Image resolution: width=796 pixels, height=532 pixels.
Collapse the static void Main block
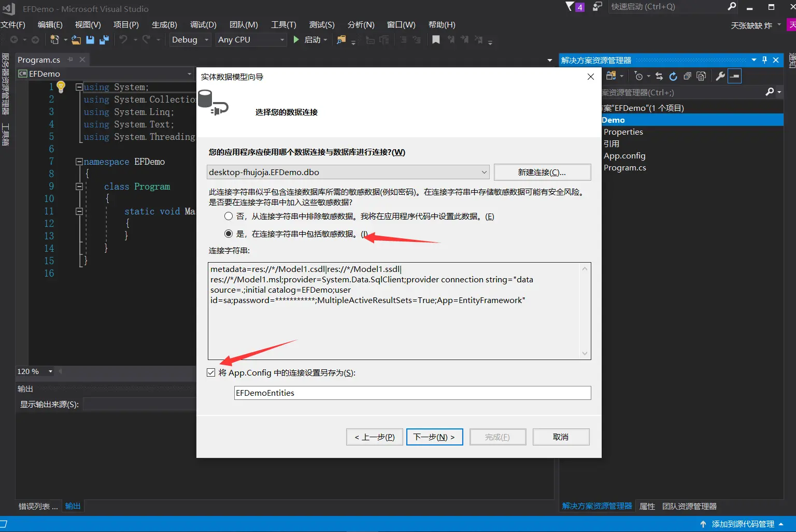79,211
